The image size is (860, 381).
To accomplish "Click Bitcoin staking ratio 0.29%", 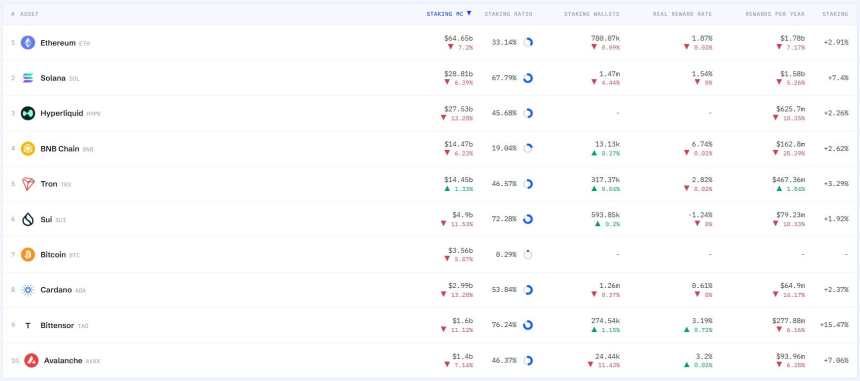I will (x=506, y=254).
